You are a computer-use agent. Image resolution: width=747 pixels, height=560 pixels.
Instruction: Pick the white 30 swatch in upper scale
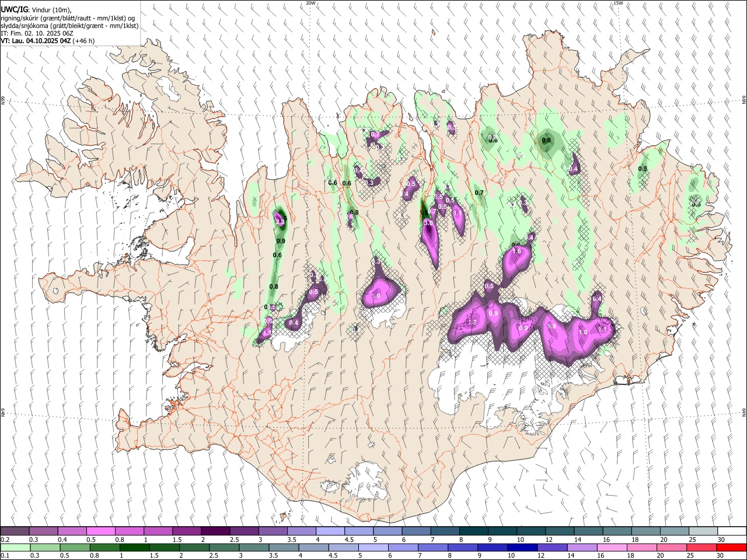pos(732,531)
